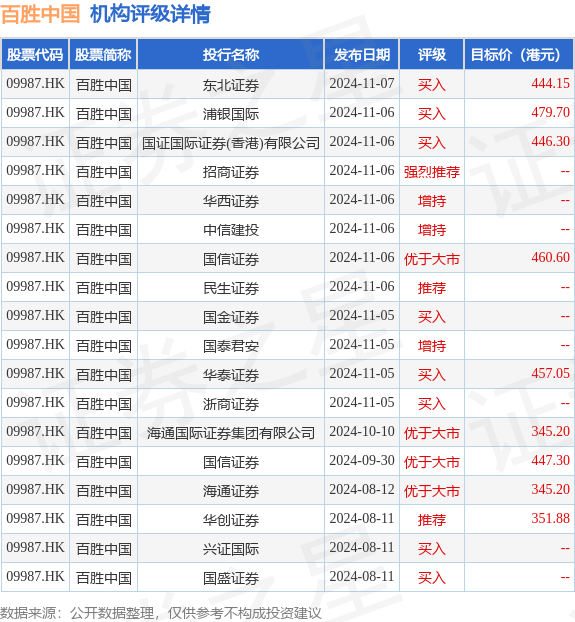Select the 华泰证券 cell
Screen dimensions: 575x622
[x=231, y=374]
